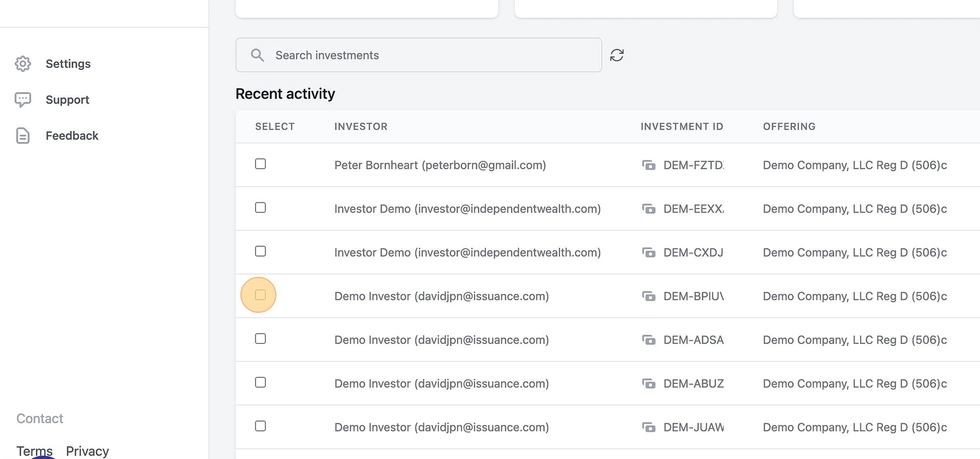Tick the checkbox for DEM-EEXX investment
This screenshot has height=459, width=980.
[260, 208]
